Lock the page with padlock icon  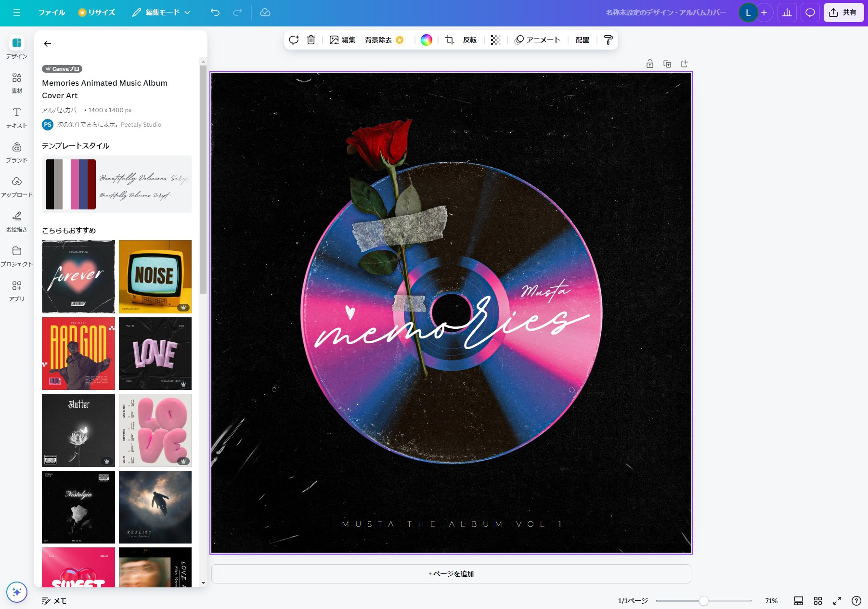coord(650,64)
